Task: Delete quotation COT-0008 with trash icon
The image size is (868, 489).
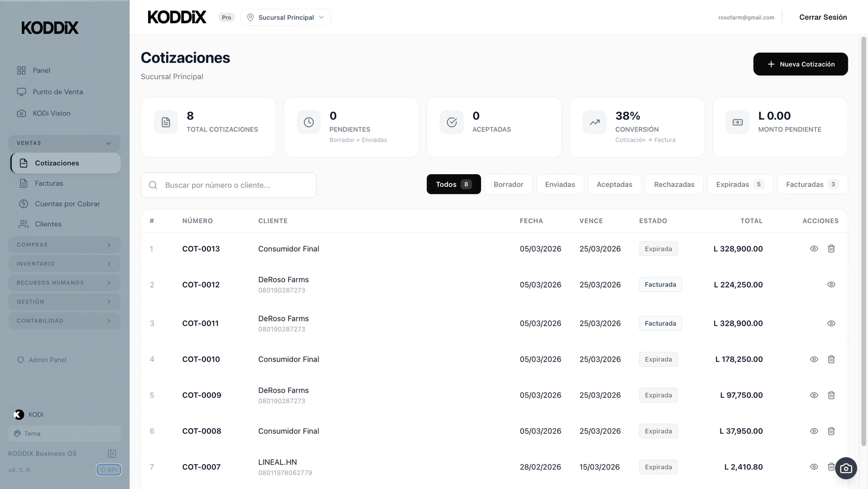Action: tap(831, 431)
